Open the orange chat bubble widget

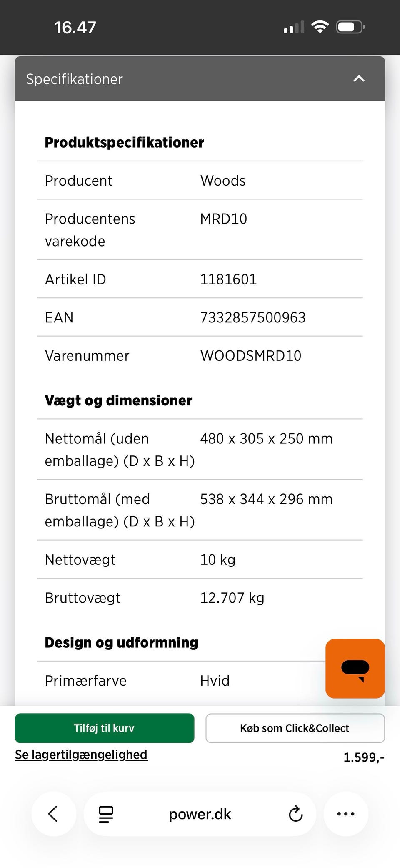(355, 668)
